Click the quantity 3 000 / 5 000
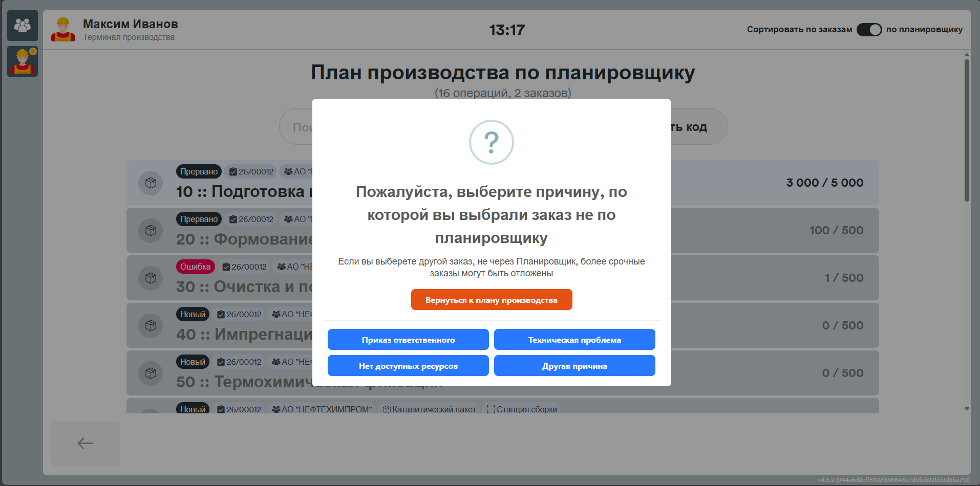This screenshot has height=486, width=980. (x=824, y=183)
